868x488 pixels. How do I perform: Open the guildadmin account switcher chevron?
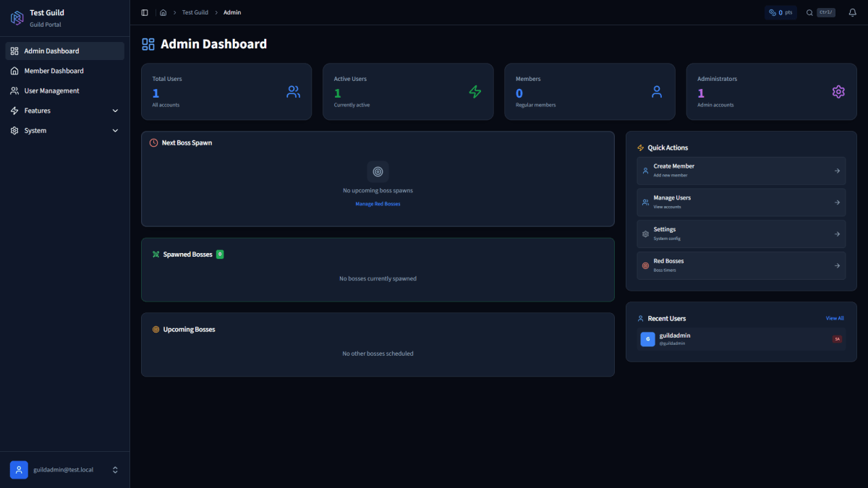coord(115,469)
